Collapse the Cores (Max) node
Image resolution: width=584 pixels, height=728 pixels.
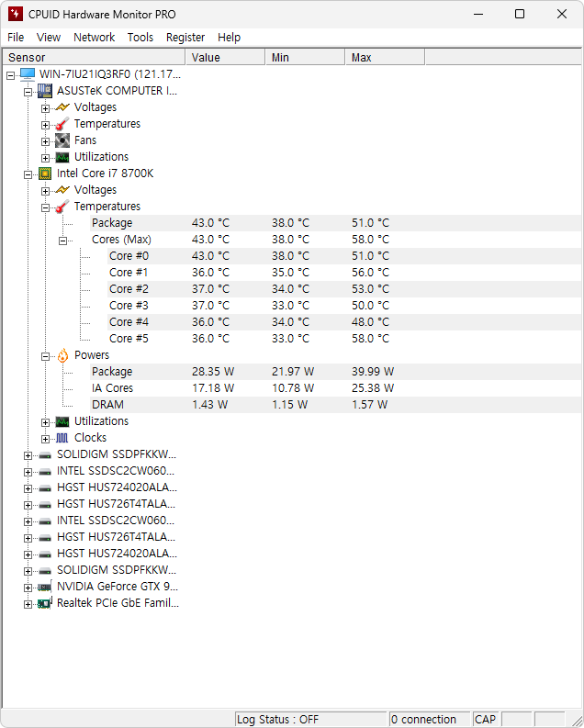62,241
